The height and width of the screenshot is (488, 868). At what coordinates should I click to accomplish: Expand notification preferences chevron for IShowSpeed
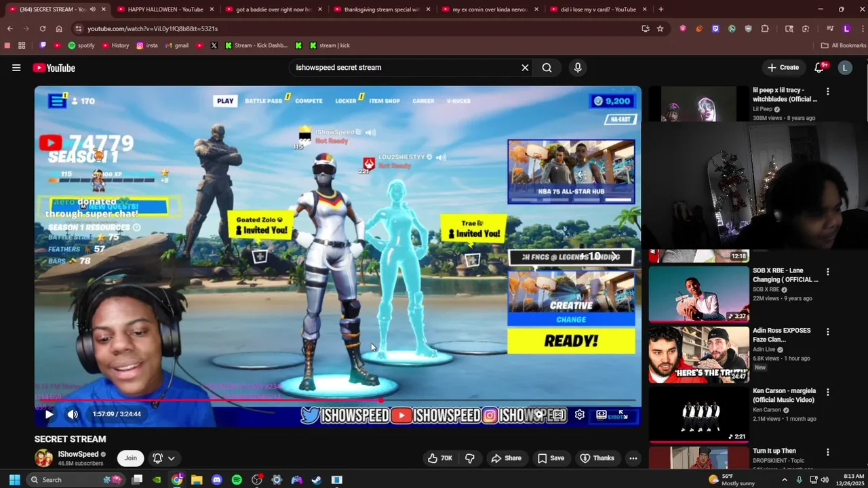pyautogui.click(x=172, y=458)
